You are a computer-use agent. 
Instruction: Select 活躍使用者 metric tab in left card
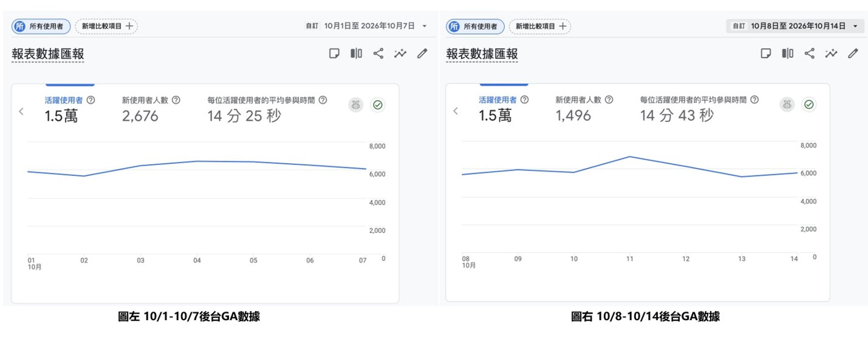coord(70,109)
